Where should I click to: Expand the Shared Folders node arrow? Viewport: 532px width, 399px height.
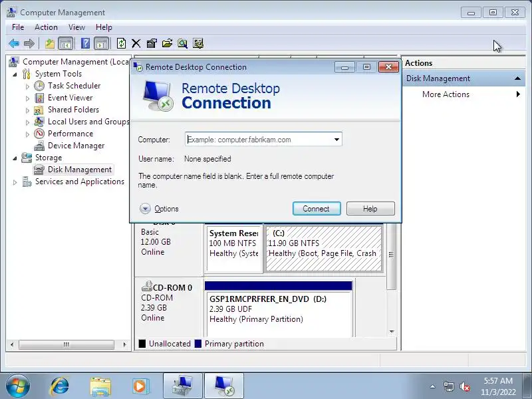point(27,110)
